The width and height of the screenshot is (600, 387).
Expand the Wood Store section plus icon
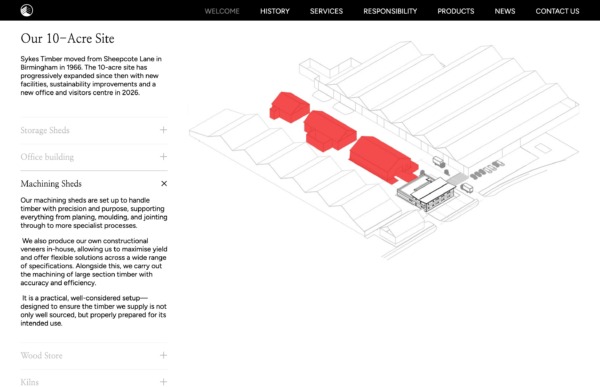[163, 355]
